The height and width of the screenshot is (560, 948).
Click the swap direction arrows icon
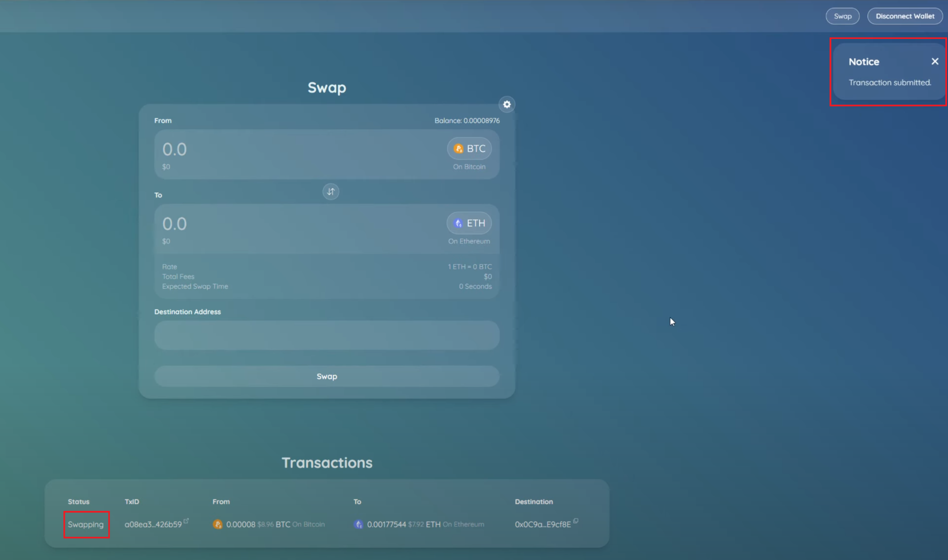point(331,191)
